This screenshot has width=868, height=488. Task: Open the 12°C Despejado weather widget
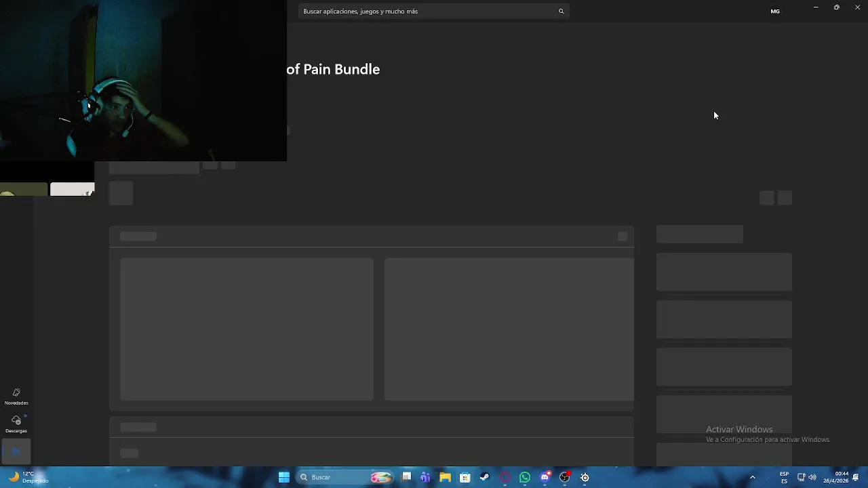click(x=28, y=477)
